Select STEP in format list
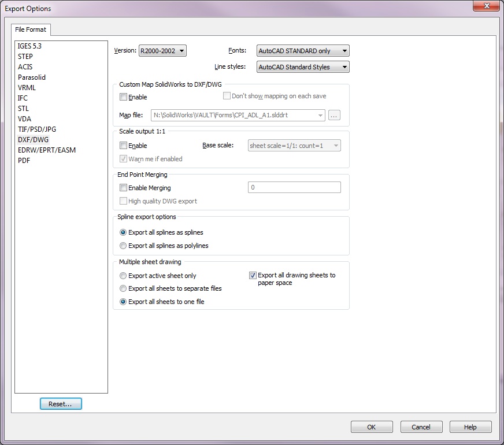This screenshot has height=445, width=504. pos(25,57)
